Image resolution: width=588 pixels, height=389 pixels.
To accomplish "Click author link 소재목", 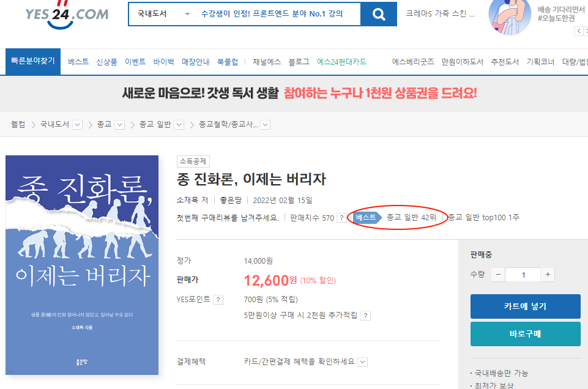I will (x=188, y=201).
